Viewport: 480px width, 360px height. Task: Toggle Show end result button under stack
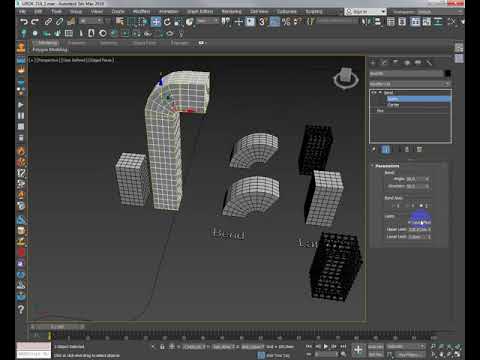click(x=386, y=149)
